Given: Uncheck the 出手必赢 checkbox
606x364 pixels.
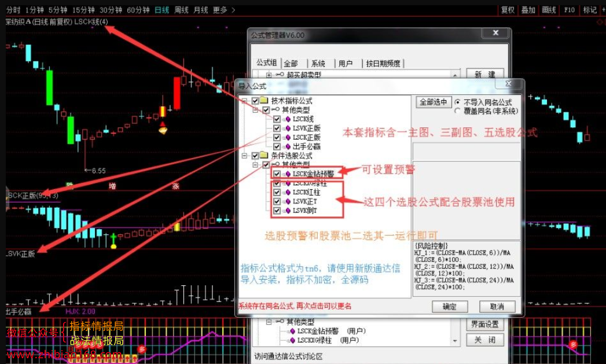Looking at the screenshot, I should (x=277, y=147).
